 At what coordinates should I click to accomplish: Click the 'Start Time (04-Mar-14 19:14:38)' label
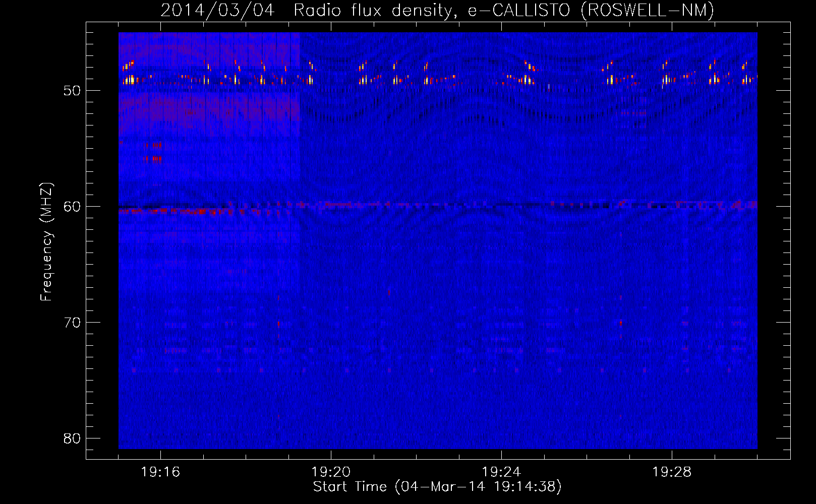click(x=437, y=487)
